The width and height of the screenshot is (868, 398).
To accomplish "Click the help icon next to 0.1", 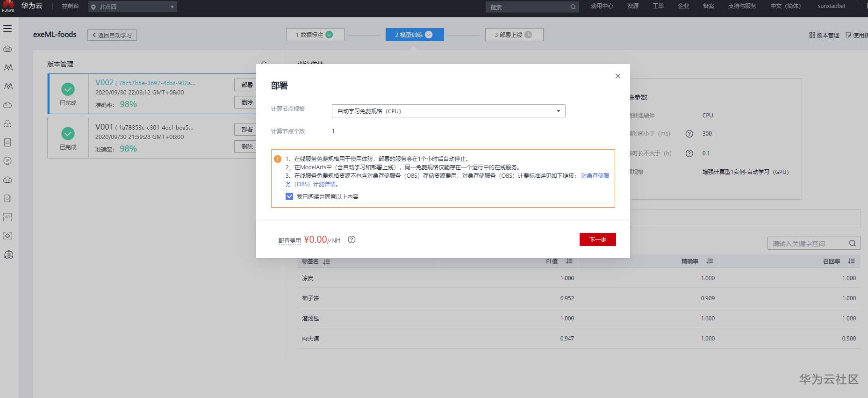I will pyautogui.click(x=689, y=153).
